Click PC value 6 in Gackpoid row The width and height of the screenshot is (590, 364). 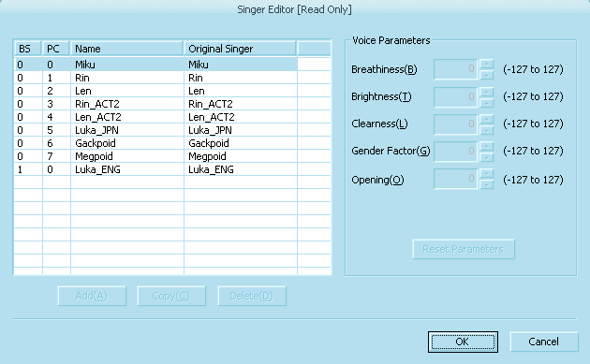pos(50,143)
